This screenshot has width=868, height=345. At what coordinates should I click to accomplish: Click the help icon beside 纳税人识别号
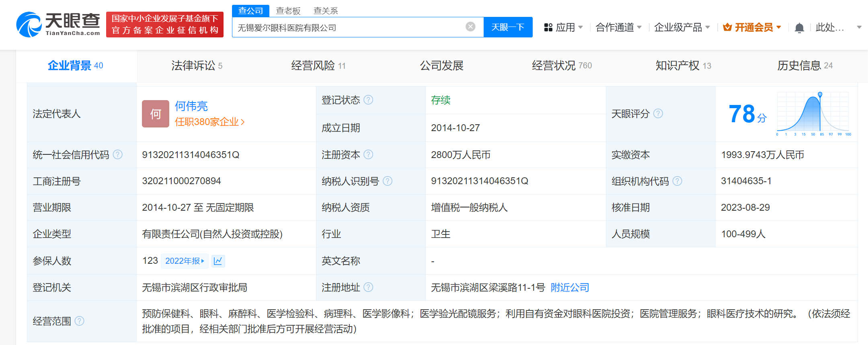coord(388,181)
